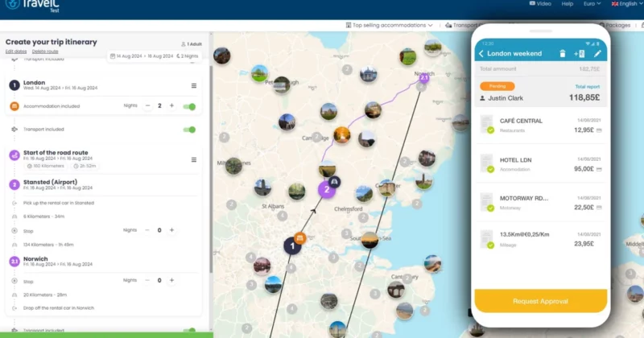Screen dimensions: 644x338
Task: Toggle London Accommodation included switch
Action: (189, 107)
